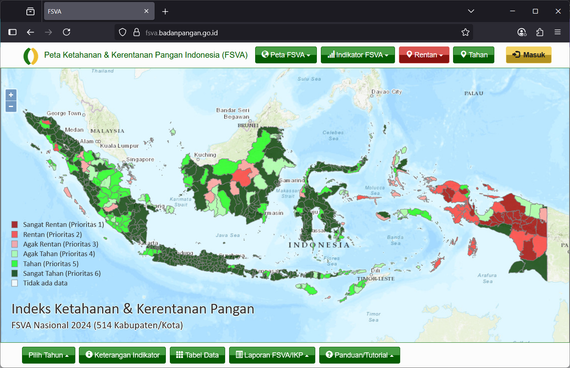The height and width of the screenshot is (368, 570).
Task: Click the Agak Tahan (Prioritas 4) legend swatch
Action: click(x=15, y=254)
